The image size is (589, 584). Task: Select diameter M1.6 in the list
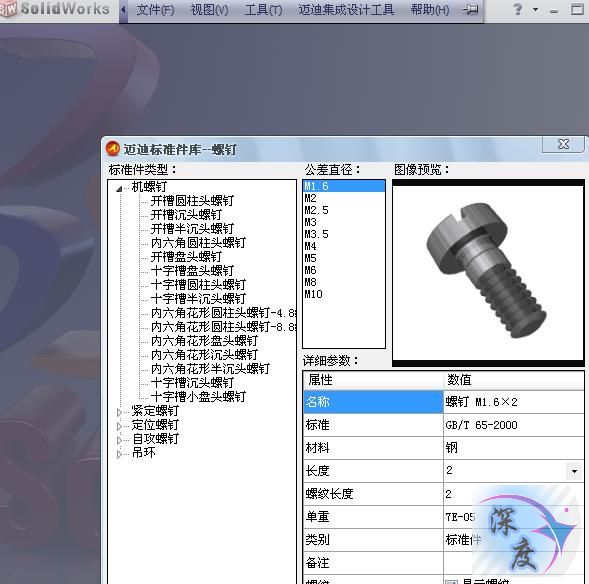344,186
